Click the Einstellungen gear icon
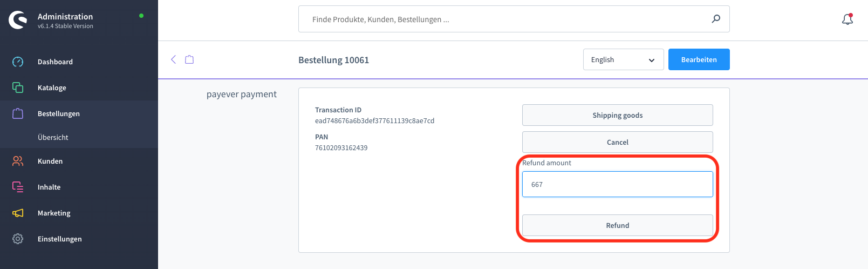This screenshot has width=868, height=269. (18, 239)
